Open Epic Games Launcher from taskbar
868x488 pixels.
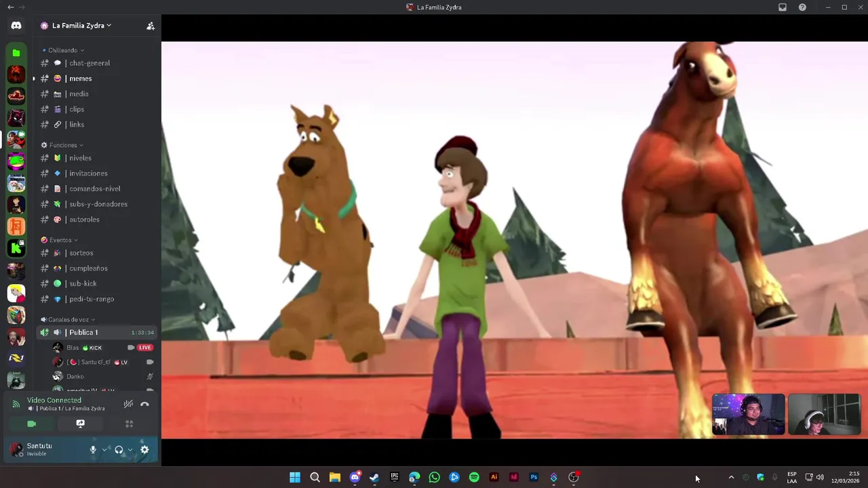(x=395, y=477)
